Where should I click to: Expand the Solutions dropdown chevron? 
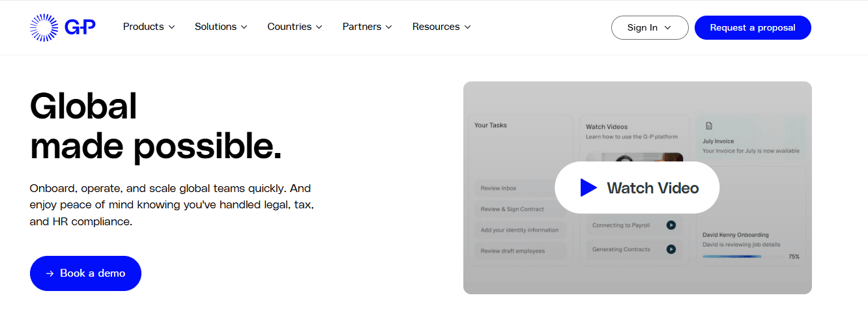click(x=244, y=27)
